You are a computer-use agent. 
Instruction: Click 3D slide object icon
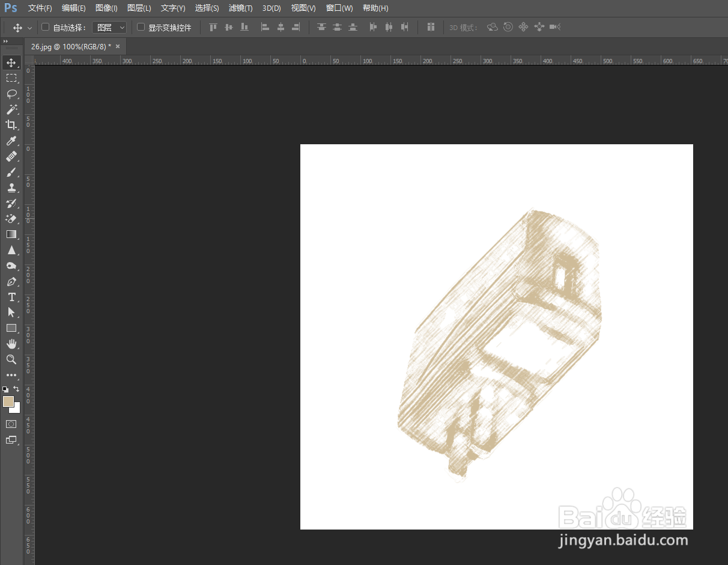(x=539, y=27)
